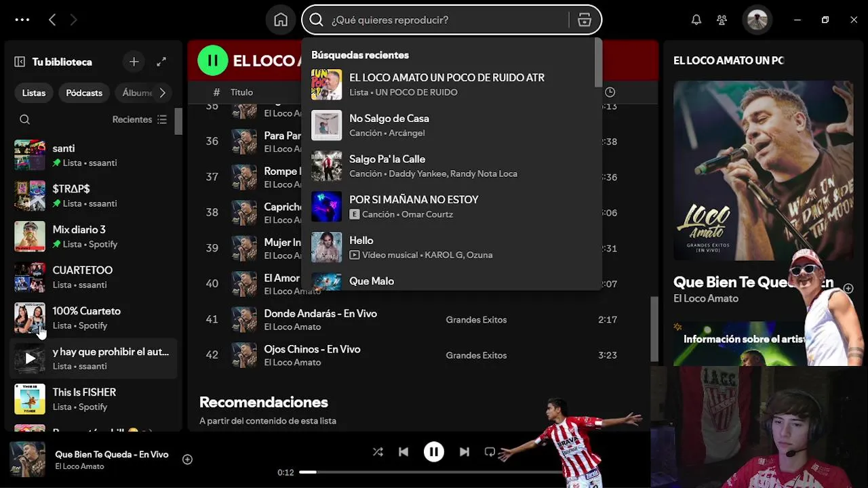The image size is (868, 488).
Task: Open notifications bell
Action: [696, 20]
